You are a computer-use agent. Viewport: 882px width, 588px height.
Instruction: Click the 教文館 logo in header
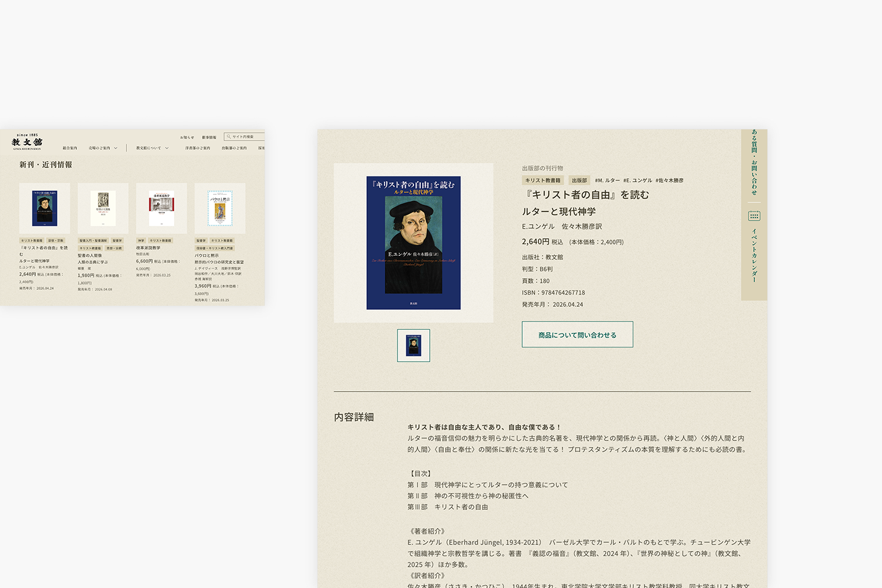pos(27,142)
